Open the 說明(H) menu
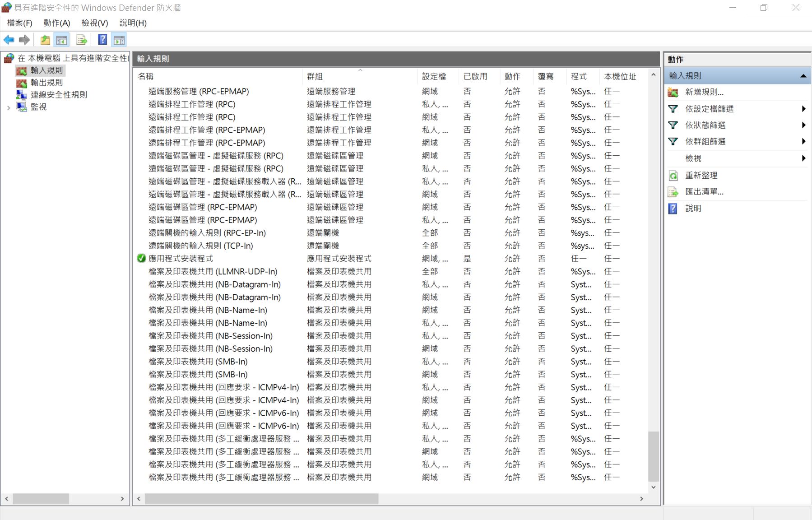The width and height of the screenshot is (812, 520). pyautogui.click(x=133, y=23)
